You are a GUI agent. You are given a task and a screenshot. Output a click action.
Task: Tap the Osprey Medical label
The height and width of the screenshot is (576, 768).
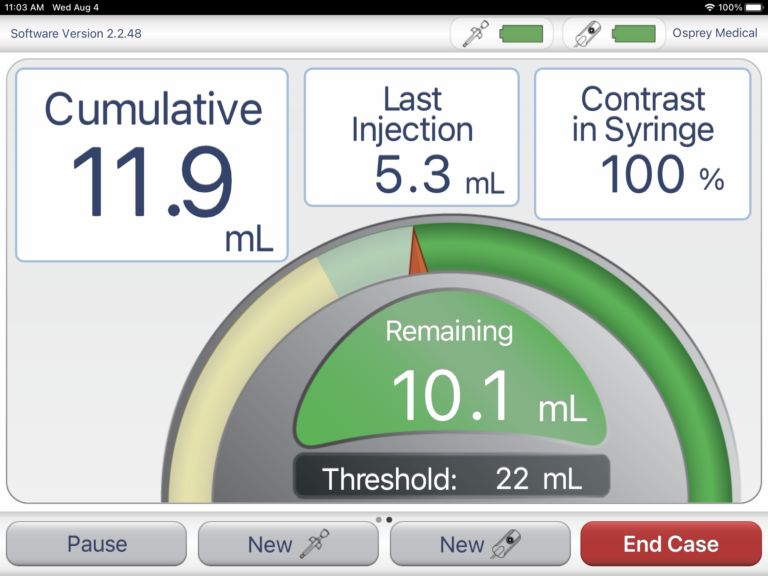(715, 33)
